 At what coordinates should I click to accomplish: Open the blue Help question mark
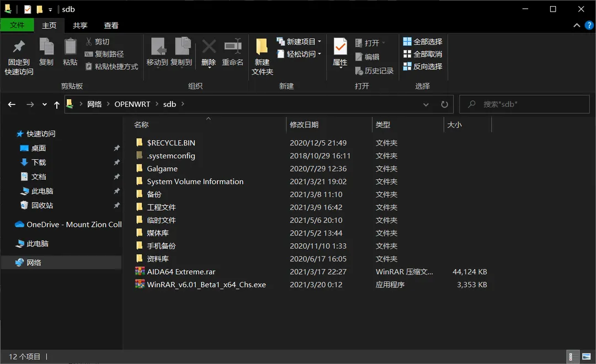pyautogui.click(x=589, y=25)
